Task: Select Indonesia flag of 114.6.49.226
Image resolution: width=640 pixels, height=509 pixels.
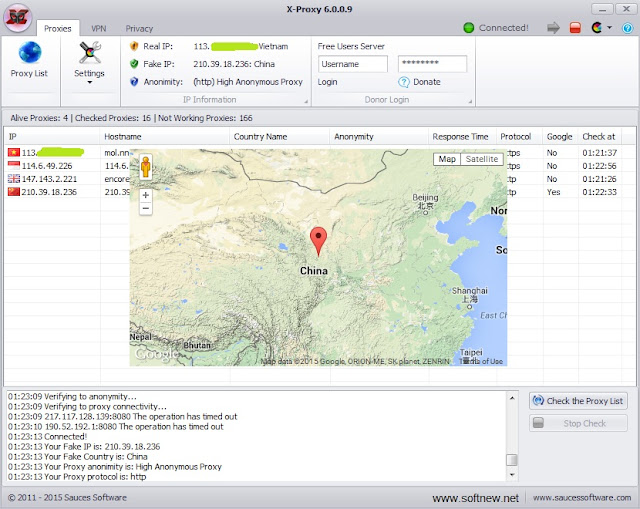Action: [x=13, y=166]
